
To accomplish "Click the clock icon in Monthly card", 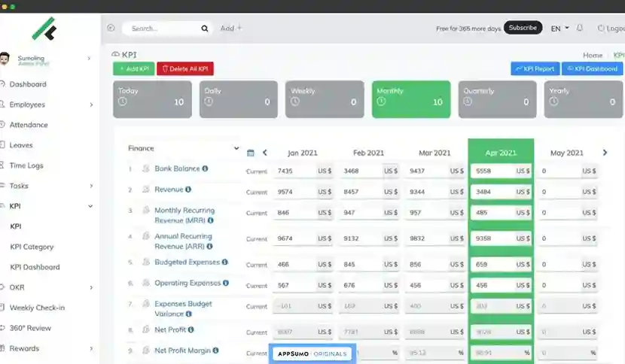I will (381, 102).
